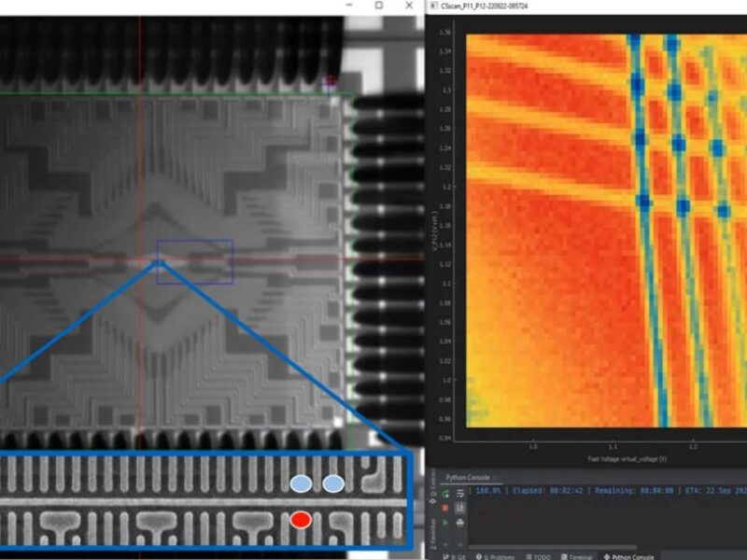
Task: Toggle soft-wrap for the console output
Action: click(458, 493)
